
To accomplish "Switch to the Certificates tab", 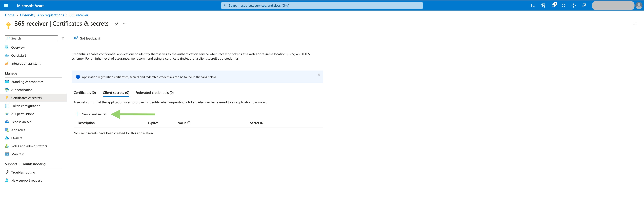I will click(85, 92).
